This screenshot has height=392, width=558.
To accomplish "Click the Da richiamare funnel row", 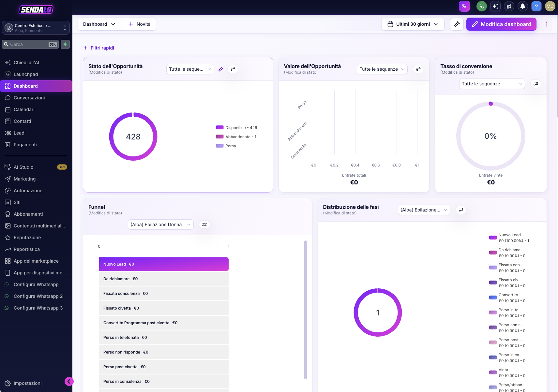I will (x=164, y=279).
